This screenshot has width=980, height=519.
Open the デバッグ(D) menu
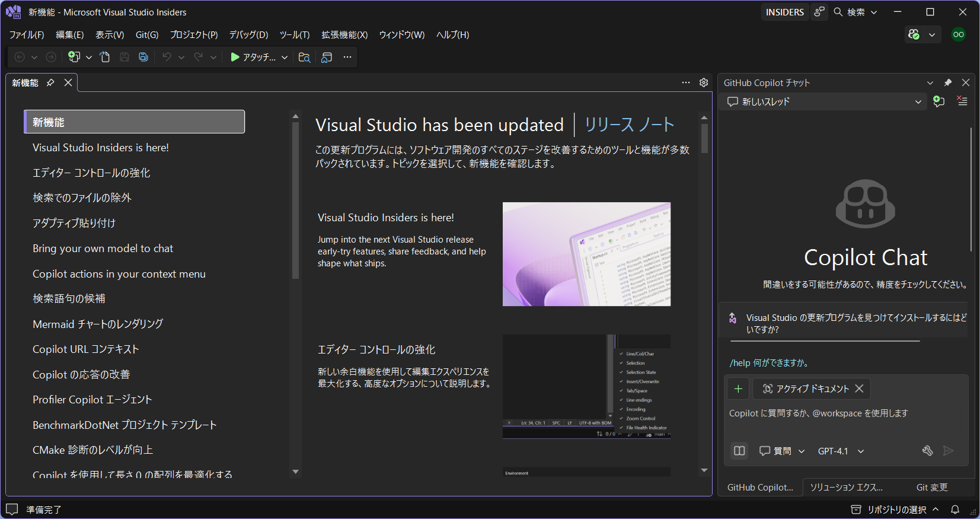(249, 34)
